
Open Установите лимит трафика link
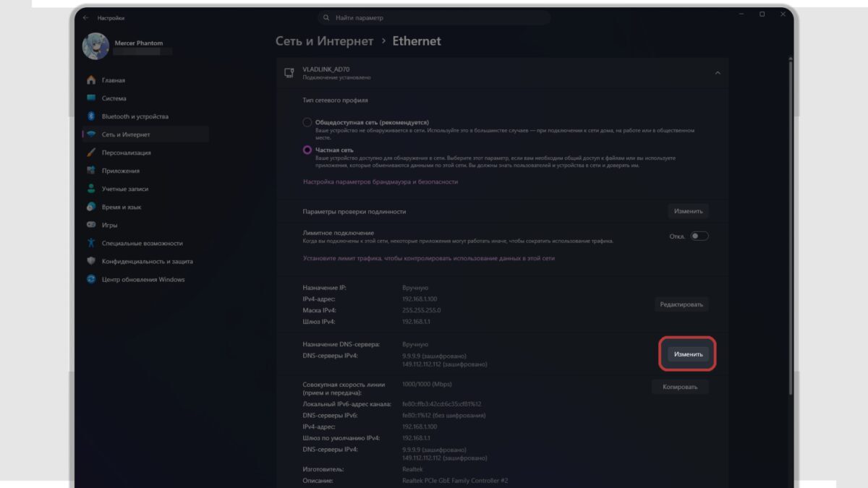tap(429, 258)
